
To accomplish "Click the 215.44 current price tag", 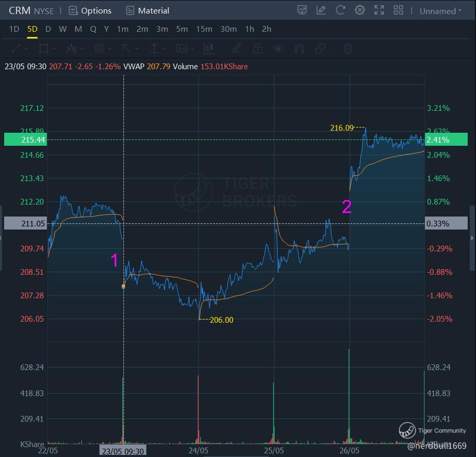I will pyautogui.click(x=26, y=139).
